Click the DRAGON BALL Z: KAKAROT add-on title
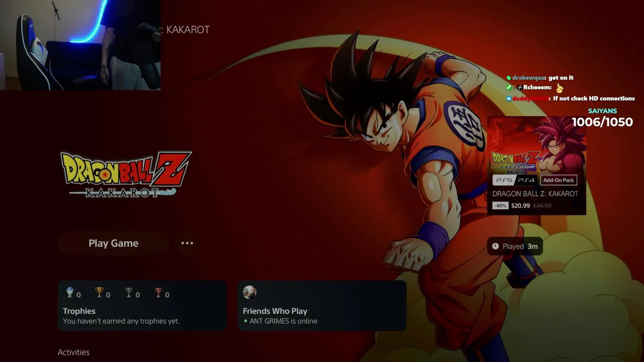Viewport: 644px width, 362px height. point(535,194)
